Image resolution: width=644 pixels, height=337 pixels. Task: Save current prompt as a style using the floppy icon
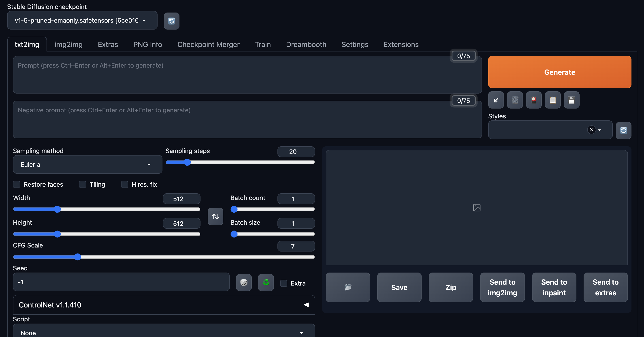(572, 100)
